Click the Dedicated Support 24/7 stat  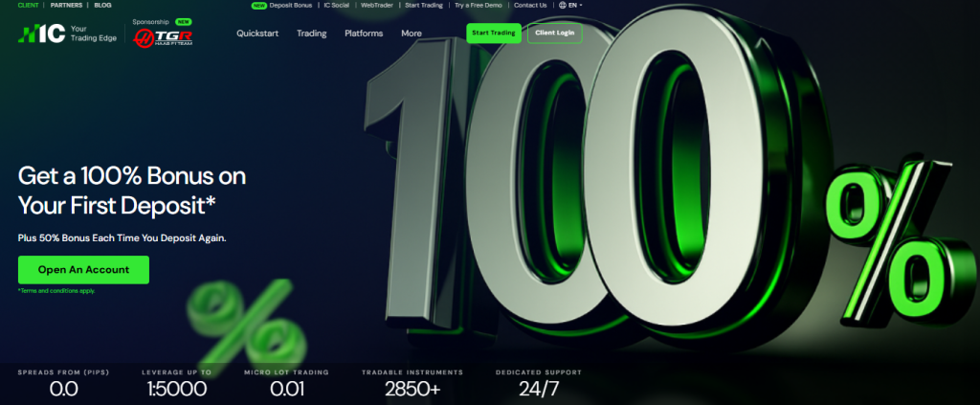[x=539, y=383]
